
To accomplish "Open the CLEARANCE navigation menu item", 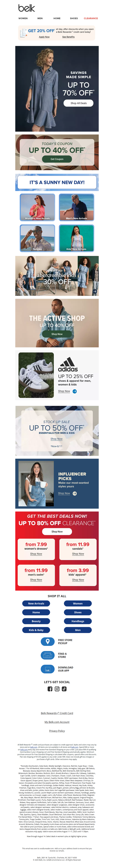I will [x=91, y=19].
